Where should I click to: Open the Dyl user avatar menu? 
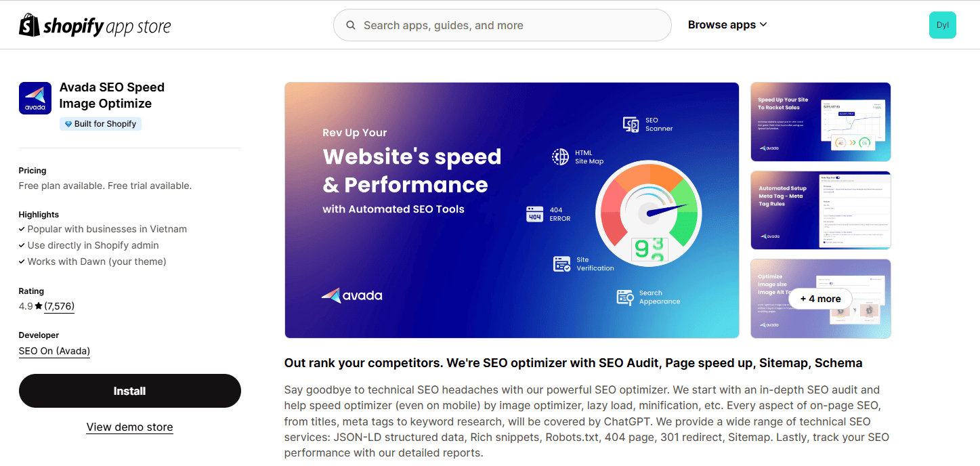(942, 25)
